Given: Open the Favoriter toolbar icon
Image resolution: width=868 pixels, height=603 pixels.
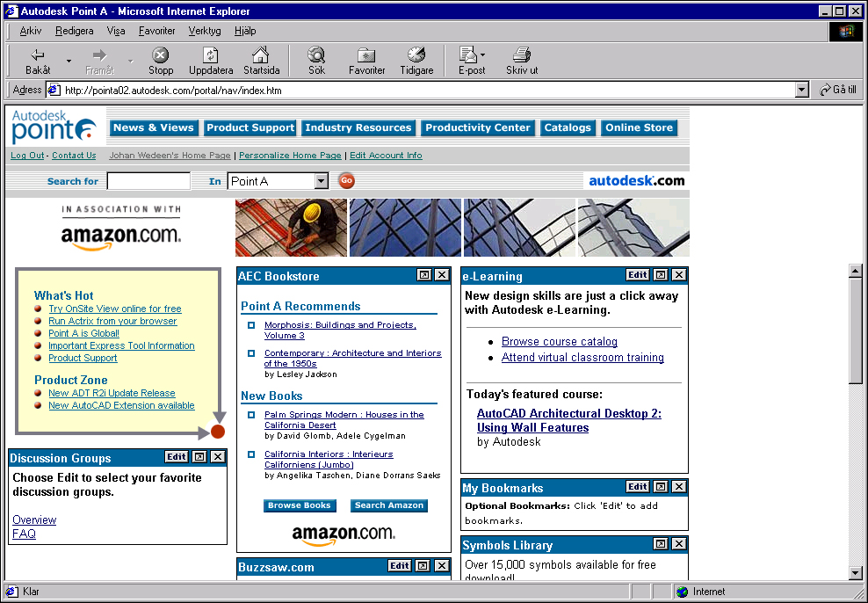Looking at the screenshot, I should (x=366, y=61).
